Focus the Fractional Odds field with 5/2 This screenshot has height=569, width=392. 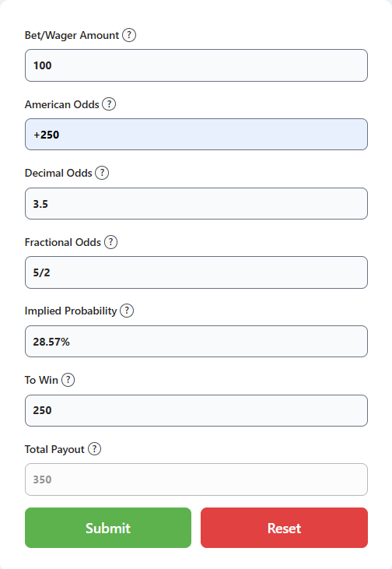tap(196, 272)
